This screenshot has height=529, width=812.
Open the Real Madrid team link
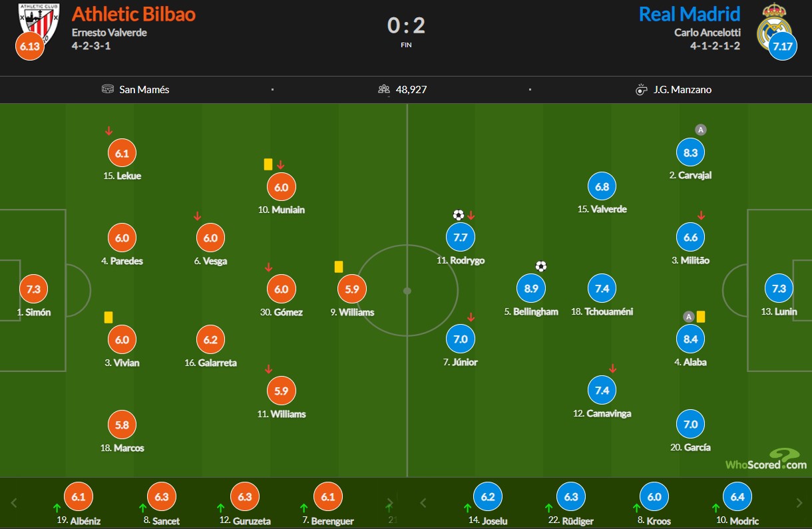click(689, 14)
